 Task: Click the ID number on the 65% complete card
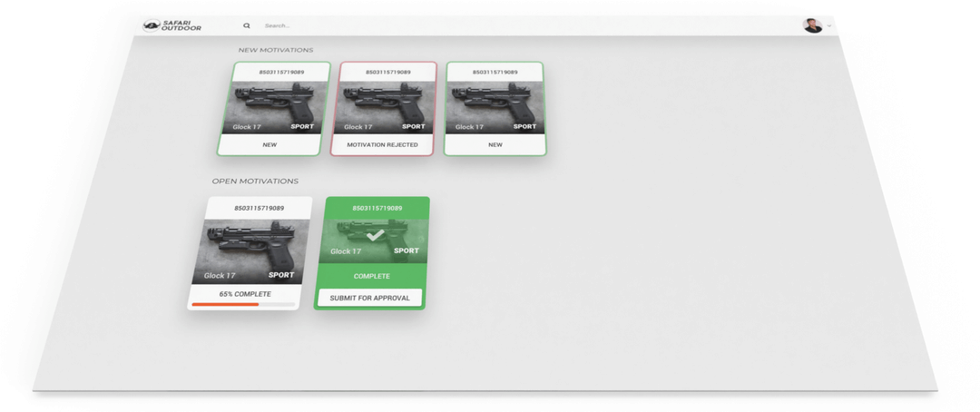point(260,208)
